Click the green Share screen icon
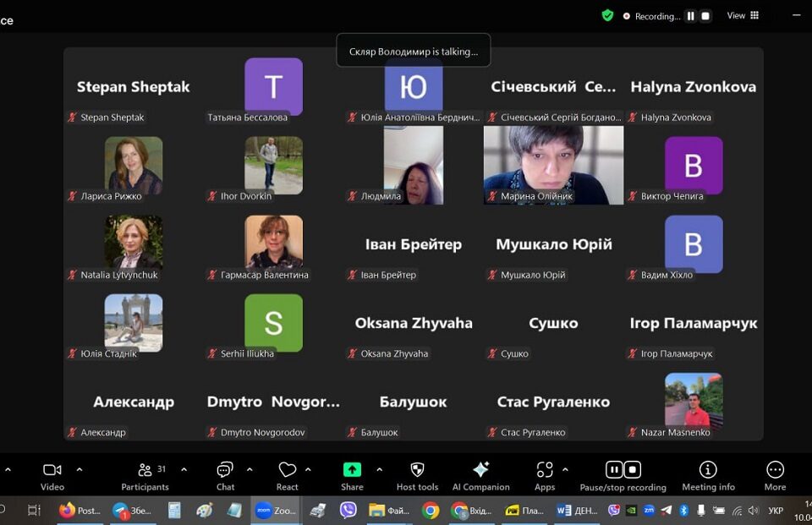 352,470
